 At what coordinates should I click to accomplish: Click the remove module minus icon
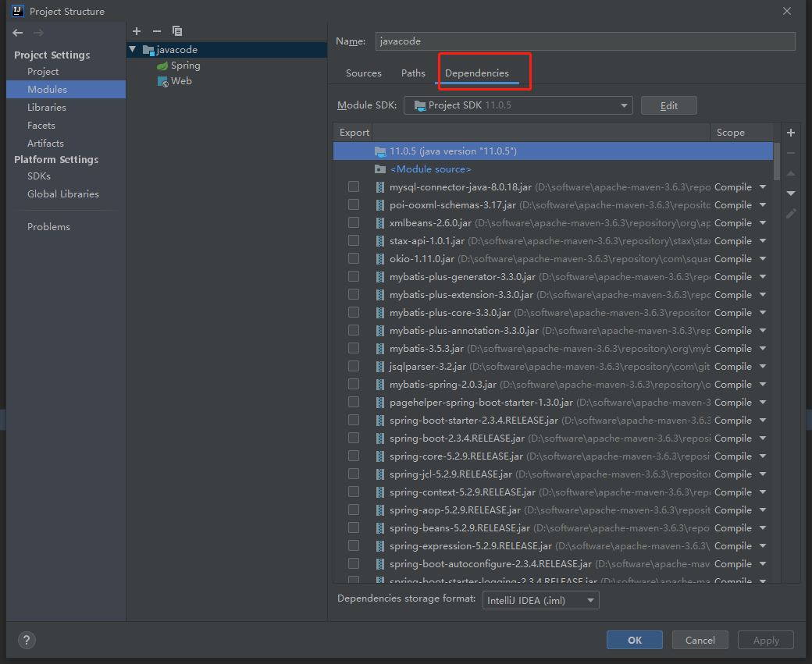point(155,30)
